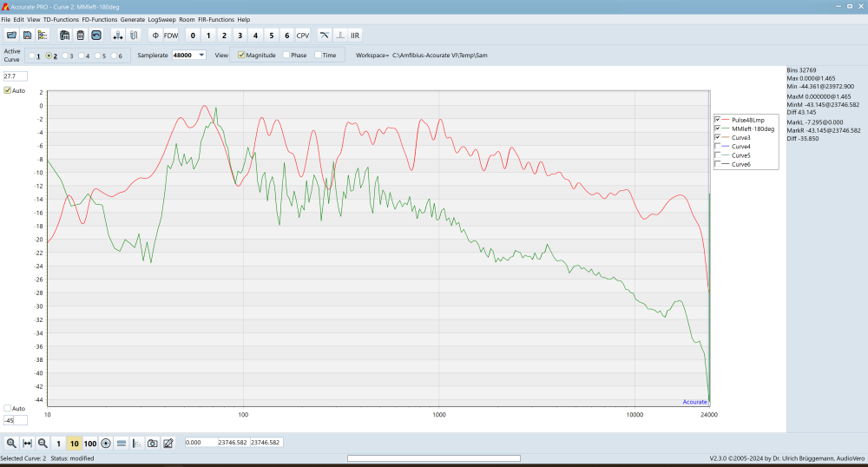The image size is (868, 467).
Task: Click the trash can delete icon
Action: [80, 36]
